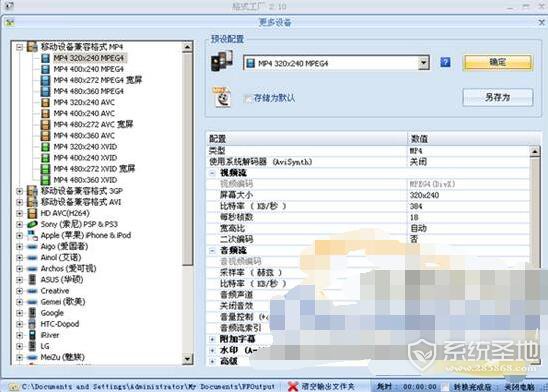Collapse the 视频流 settings group
Screen dimensions: 548x392
coord(212,173)
